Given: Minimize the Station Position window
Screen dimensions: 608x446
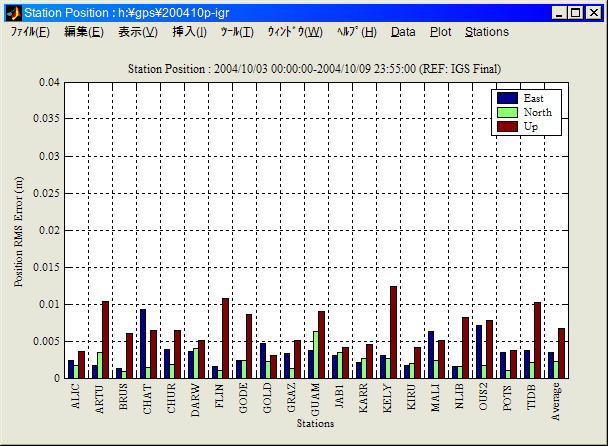Looking at the screenshot, I should click(559, 13).
